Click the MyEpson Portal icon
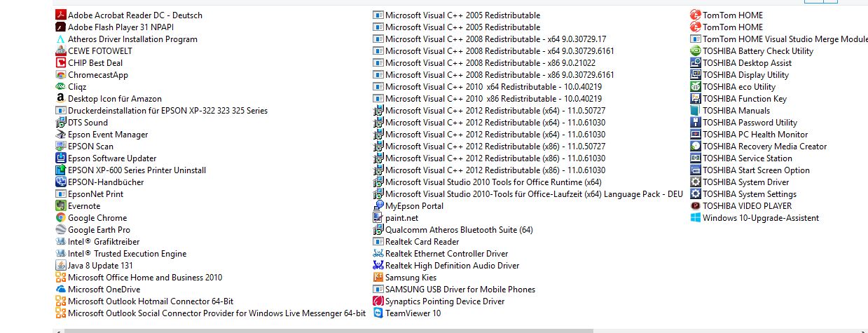868x333 pixels. pos(378,205)
